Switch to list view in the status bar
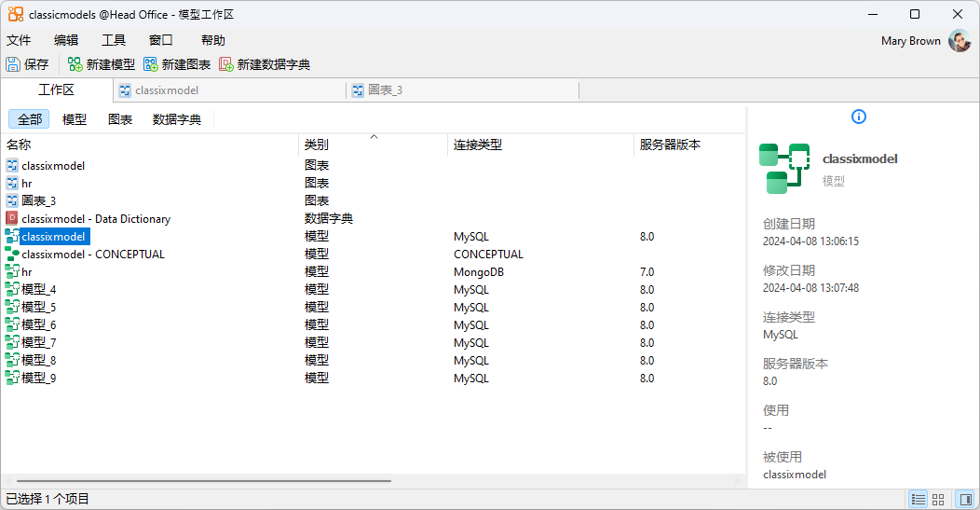This screenshot has width=980, height=510. coord(919,500)
